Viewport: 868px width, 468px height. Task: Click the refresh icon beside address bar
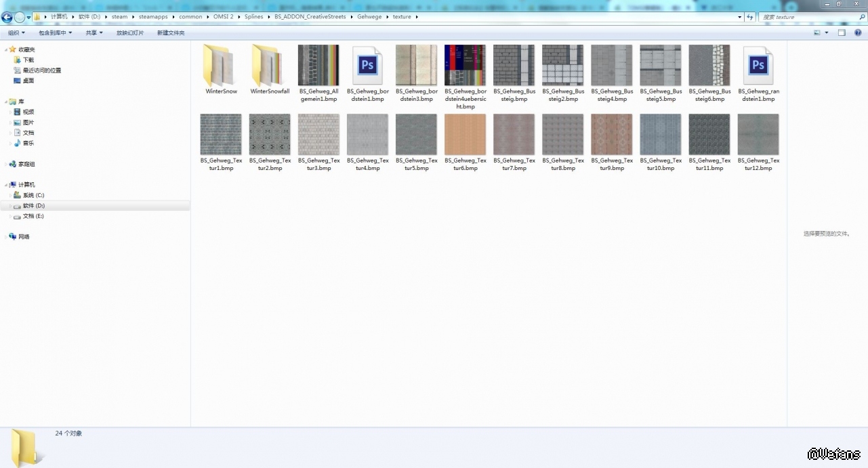click(749, 17)
